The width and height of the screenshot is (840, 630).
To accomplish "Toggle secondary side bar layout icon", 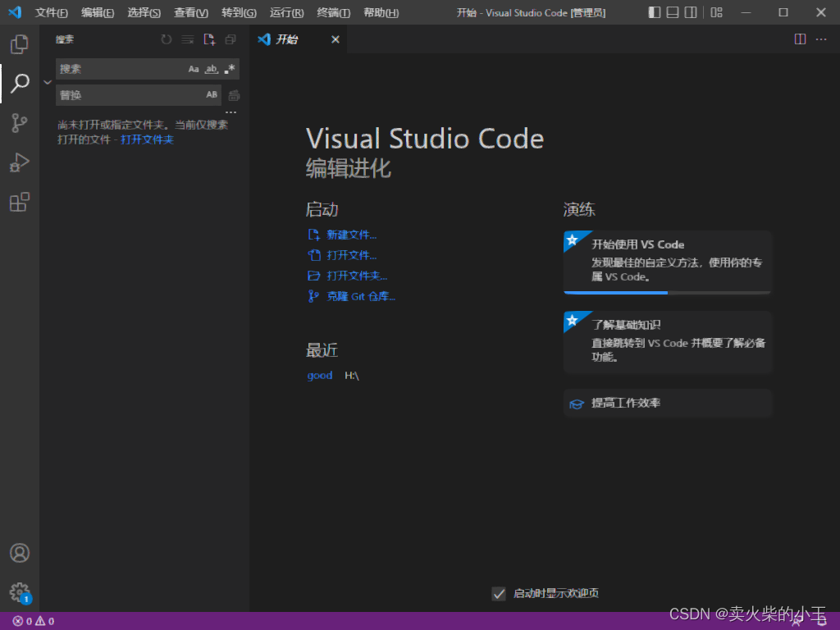I will coord(691,12).
